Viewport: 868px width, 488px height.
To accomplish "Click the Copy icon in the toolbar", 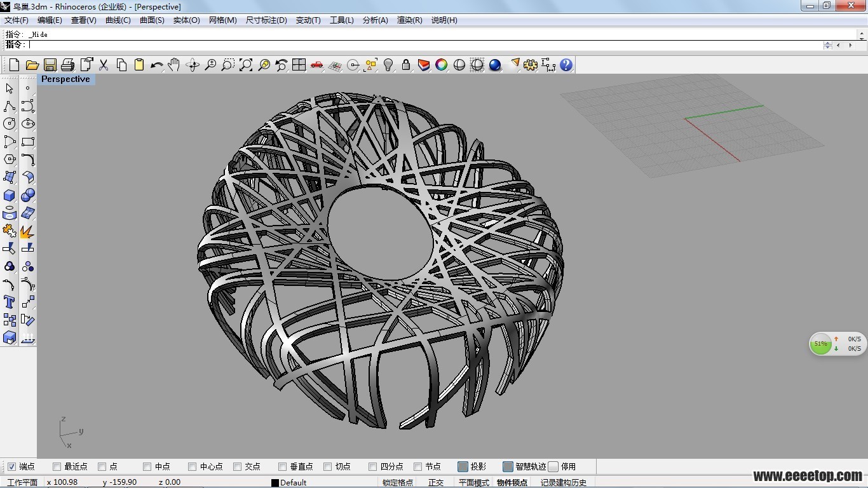I will (x=121, y=65).
